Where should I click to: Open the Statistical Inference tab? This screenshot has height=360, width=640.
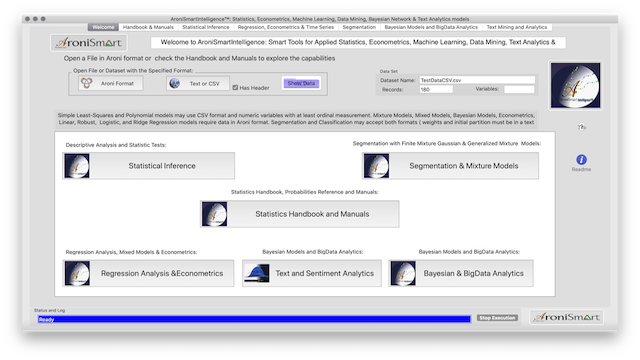206,27
